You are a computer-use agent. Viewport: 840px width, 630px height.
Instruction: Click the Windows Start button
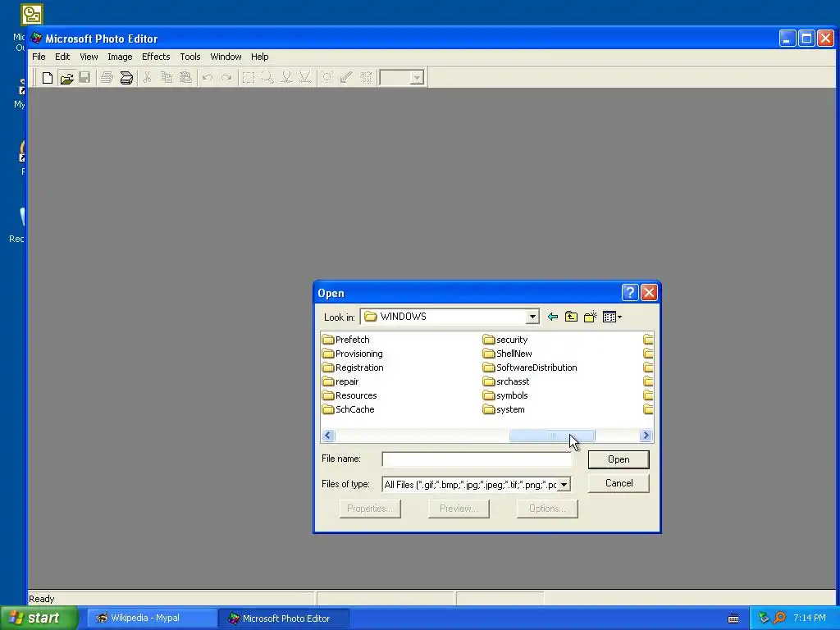(x=39, y=619)
